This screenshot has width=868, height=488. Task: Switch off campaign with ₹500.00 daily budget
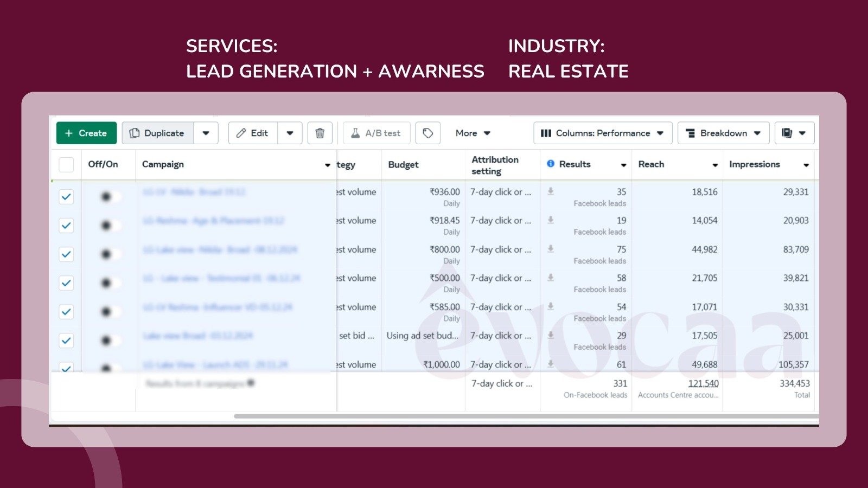107,283
